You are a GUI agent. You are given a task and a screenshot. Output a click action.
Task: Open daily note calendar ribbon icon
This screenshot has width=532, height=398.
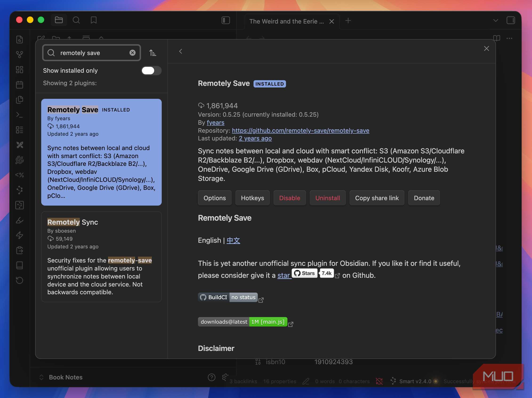20,85
